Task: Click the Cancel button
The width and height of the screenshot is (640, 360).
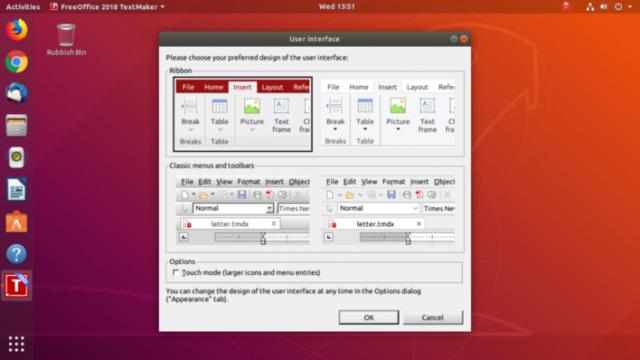Action: click(433, 317)
